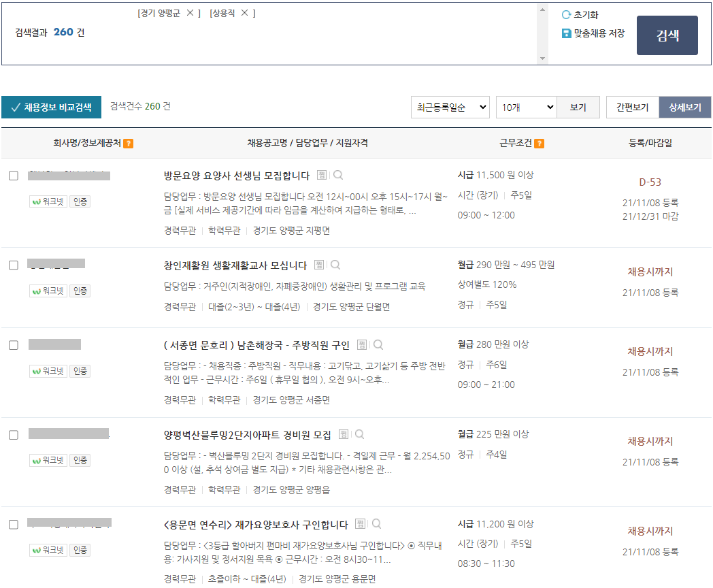Select the 상세보기 detailed view tab
713x588 pixels.
tap(686, 107)
